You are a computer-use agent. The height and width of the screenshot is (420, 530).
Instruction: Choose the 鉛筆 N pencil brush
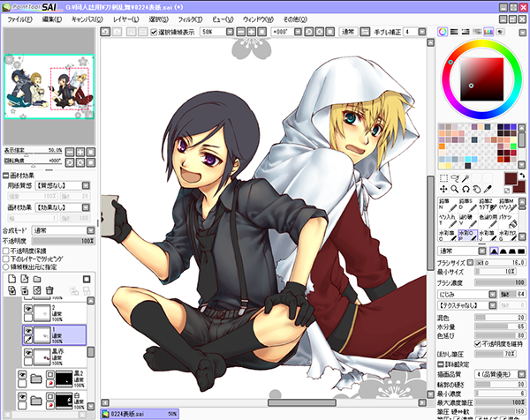(x=448, y=205)
